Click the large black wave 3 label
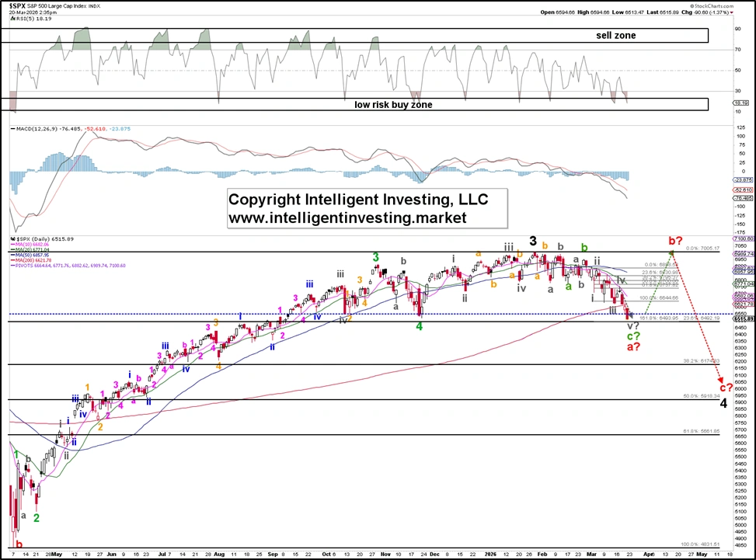The width and height of the screenshot is (756, 560). pyautogui.click(x=534, y=241)
